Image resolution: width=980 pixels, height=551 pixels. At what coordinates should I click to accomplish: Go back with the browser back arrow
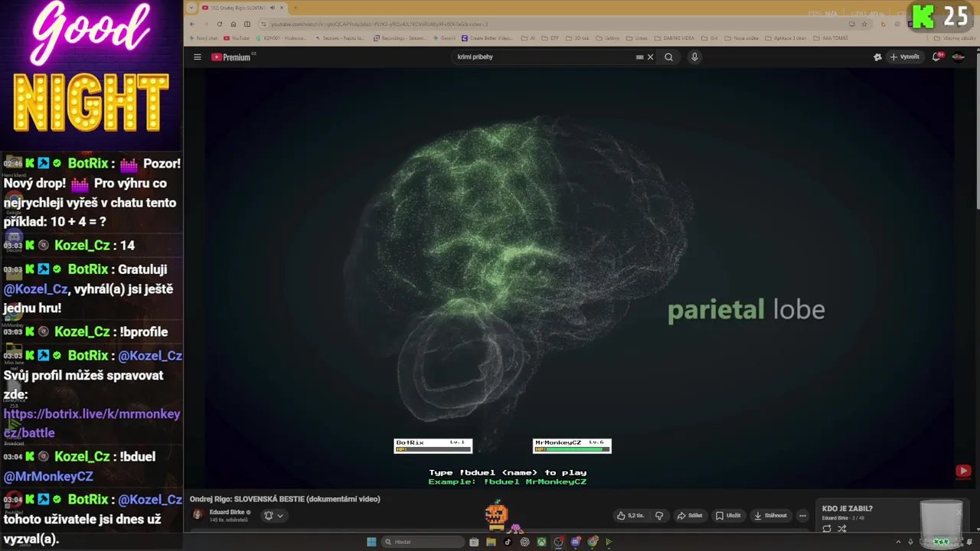(x=192, y=24)
